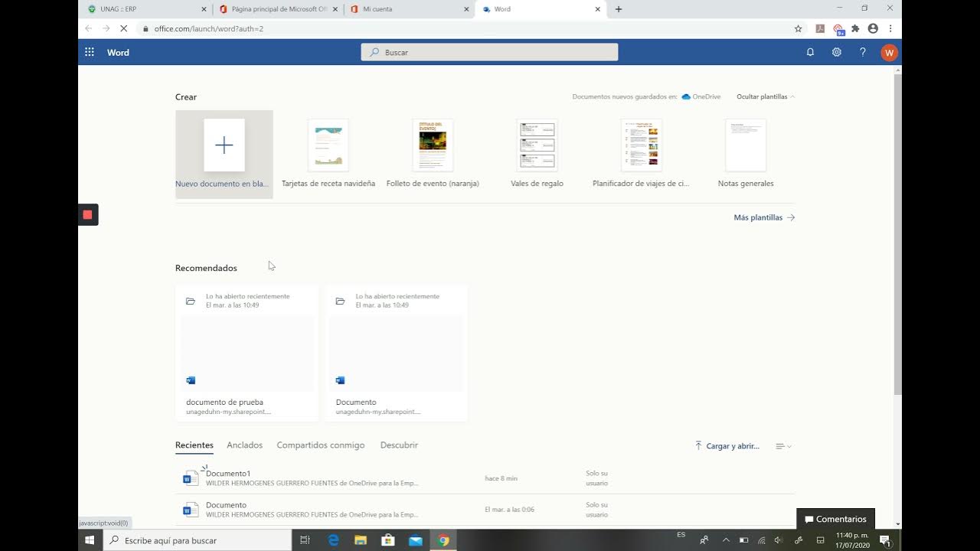Open the list view options dropdown
Viewport: 980px width, 551px height.
tap(782, 446)
